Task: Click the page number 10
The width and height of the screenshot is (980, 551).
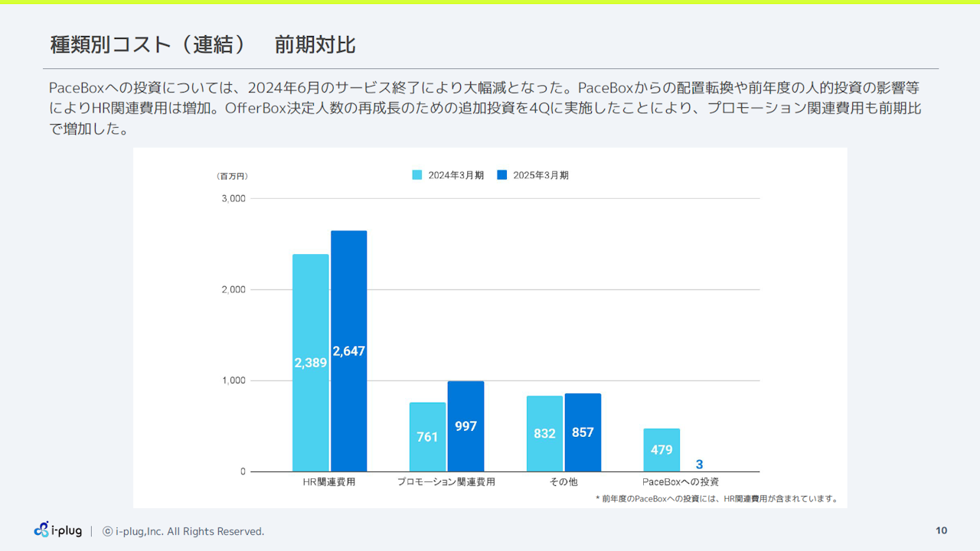Action: (x=941, y=530)
